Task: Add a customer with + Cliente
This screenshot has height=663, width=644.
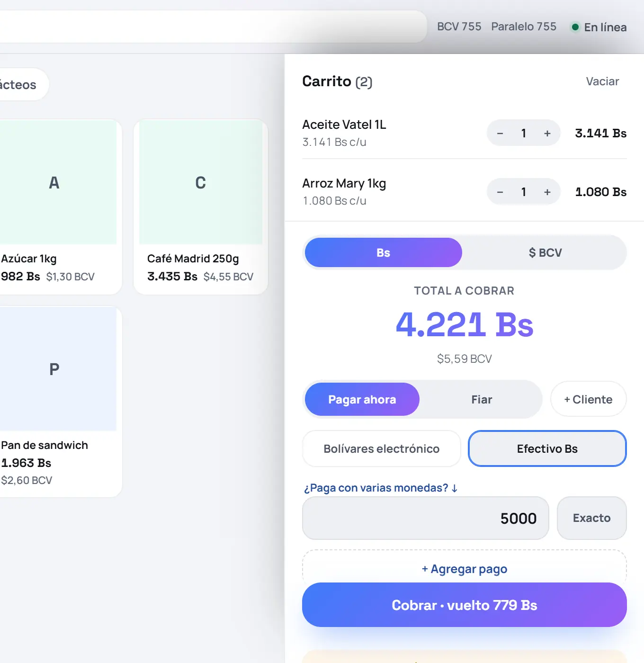Action: point(588,399)
